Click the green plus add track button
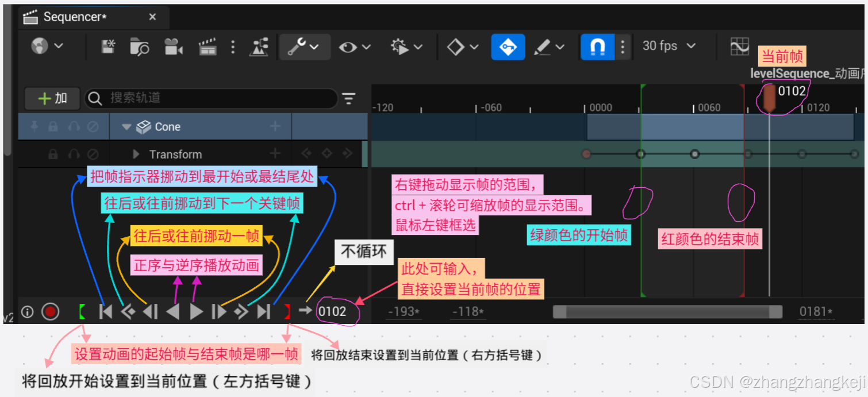This screenshot has width=868, height=397. (x=52, y=98)
